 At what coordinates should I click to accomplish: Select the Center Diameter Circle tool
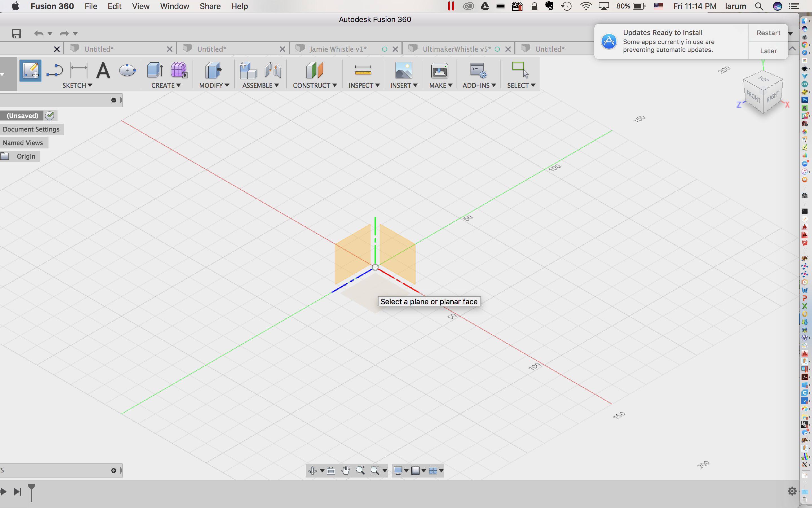127,70
